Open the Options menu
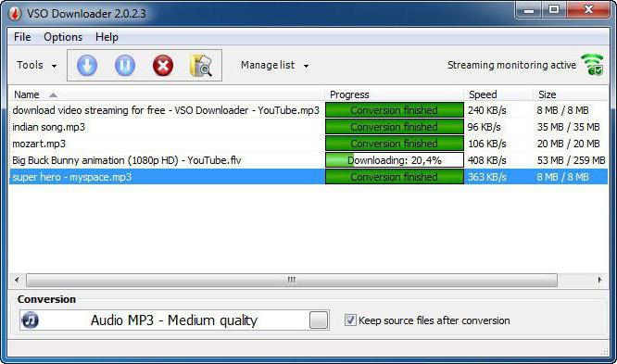 pyautogui.click(x=63, y=37)
